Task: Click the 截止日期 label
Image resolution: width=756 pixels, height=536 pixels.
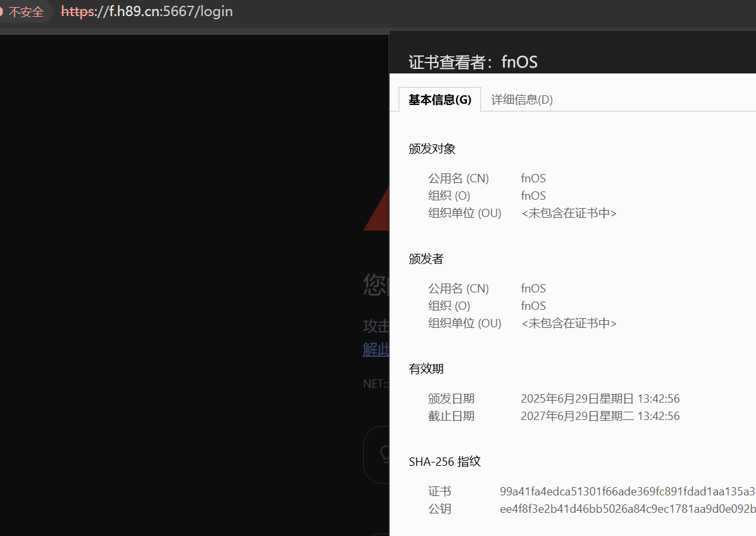Action: [451, 416]
